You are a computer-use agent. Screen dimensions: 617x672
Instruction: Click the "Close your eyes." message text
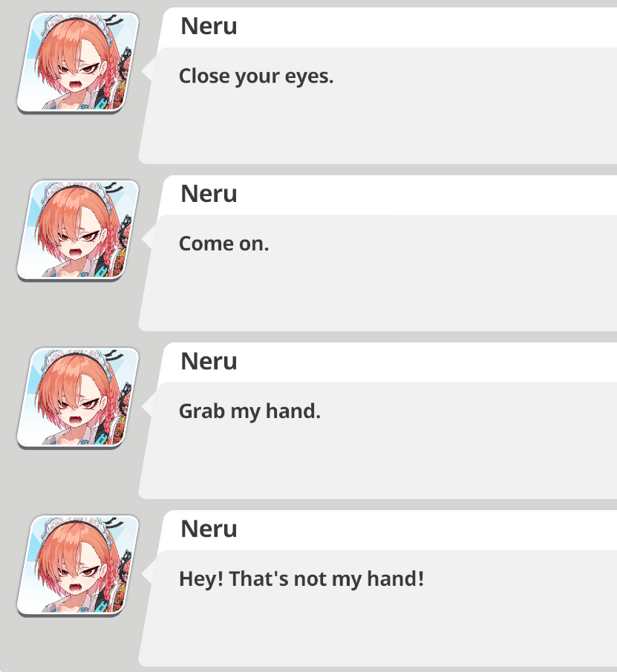pos(256,76)
